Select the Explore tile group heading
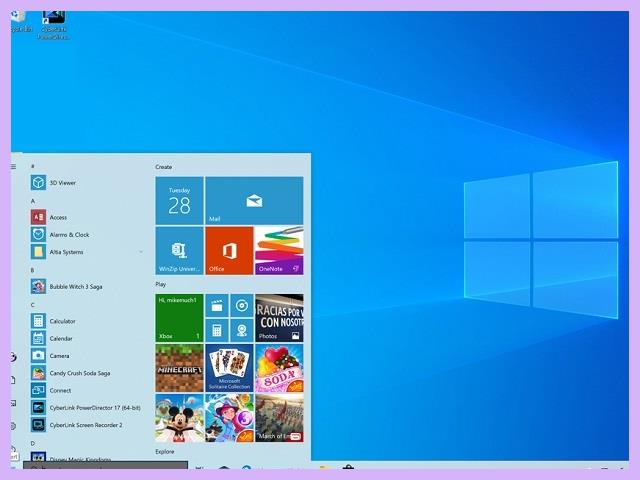640x480 pixels. click(x=165, y=451)
